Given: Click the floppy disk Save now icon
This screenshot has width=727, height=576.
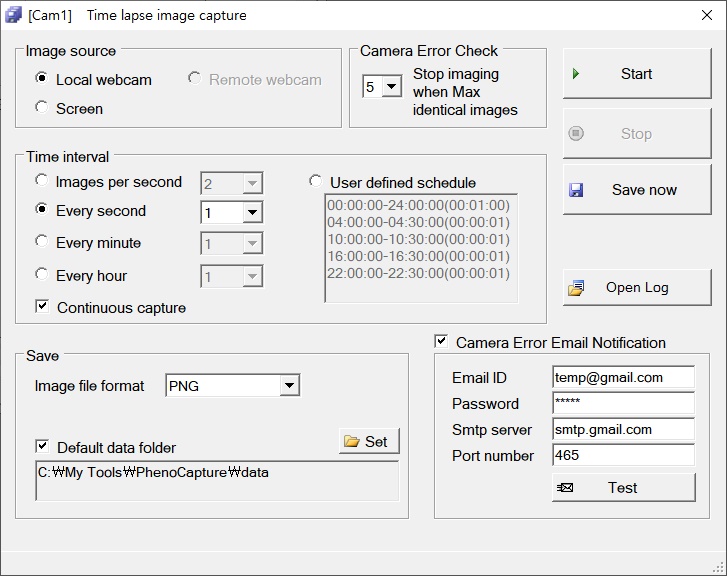Looking at the screenshot, I should pos(576,190).
